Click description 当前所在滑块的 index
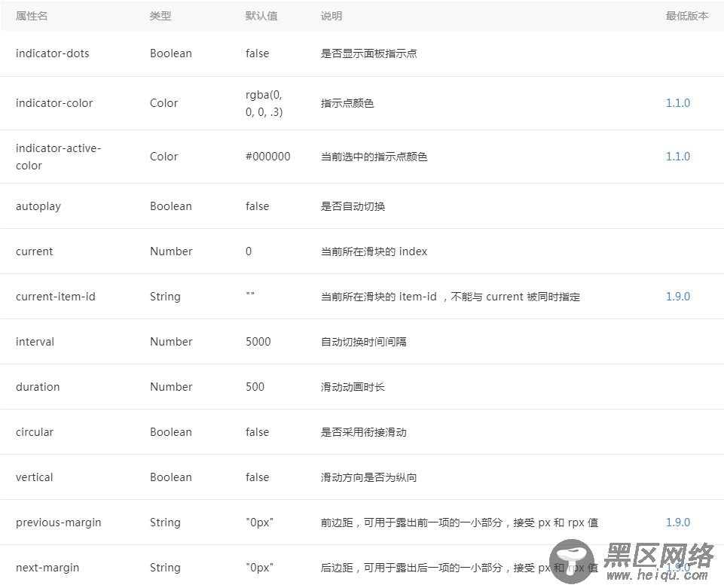 (374, 251)
